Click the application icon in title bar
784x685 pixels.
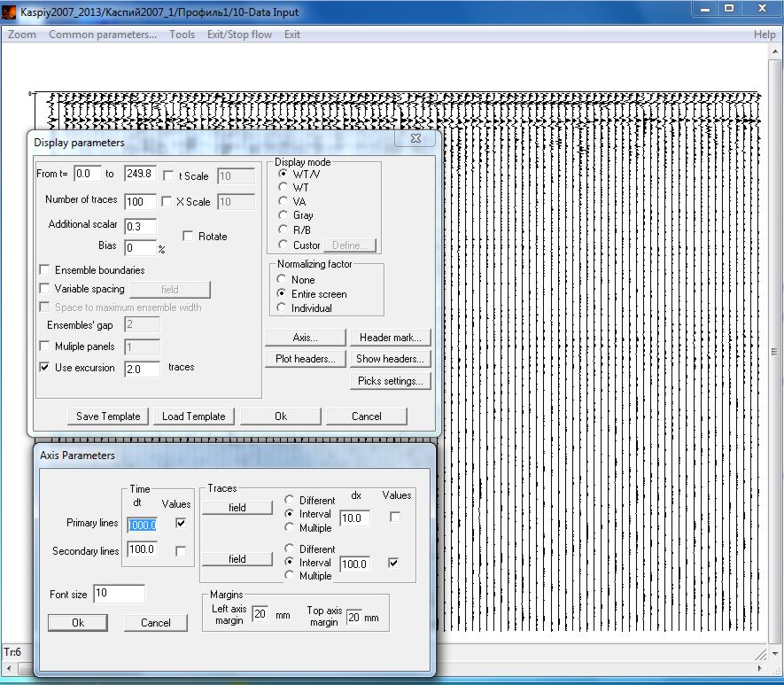(x=9, y=12)
